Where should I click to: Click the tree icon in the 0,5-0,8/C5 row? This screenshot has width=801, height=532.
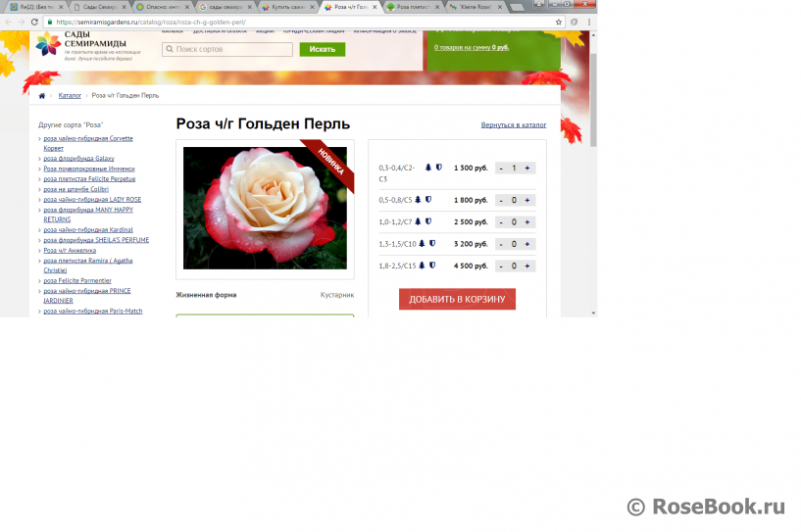point(418,200)
